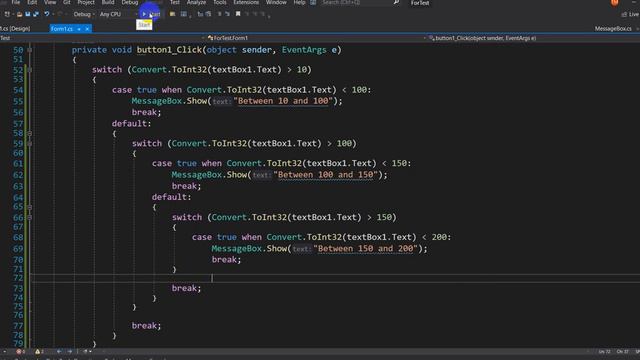The image size is (640, 360).
Task: Click the Start debugging play button
Action: coord(144,14)
